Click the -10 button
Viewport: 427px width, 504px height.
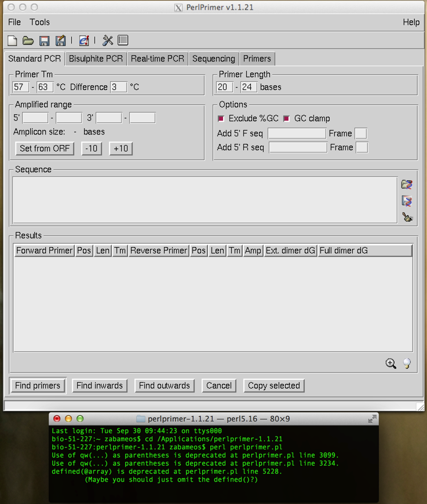point(92,148)
